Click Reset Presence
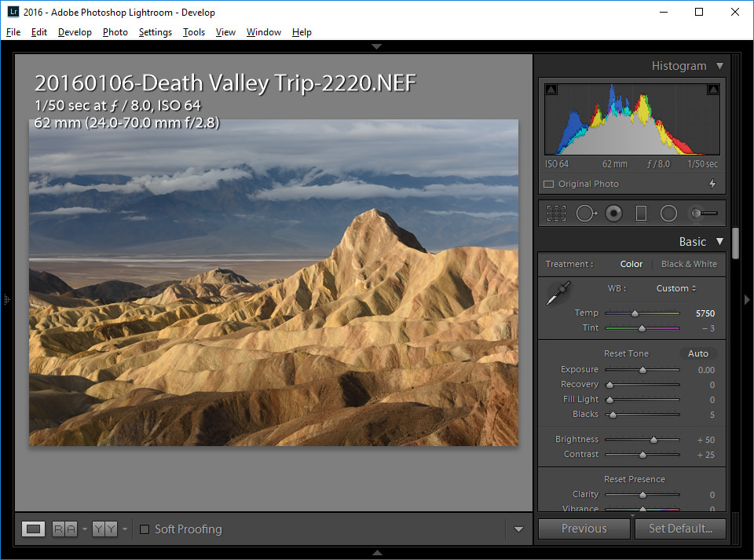Screen dimensions: 754x560 [x=635, y=479]
